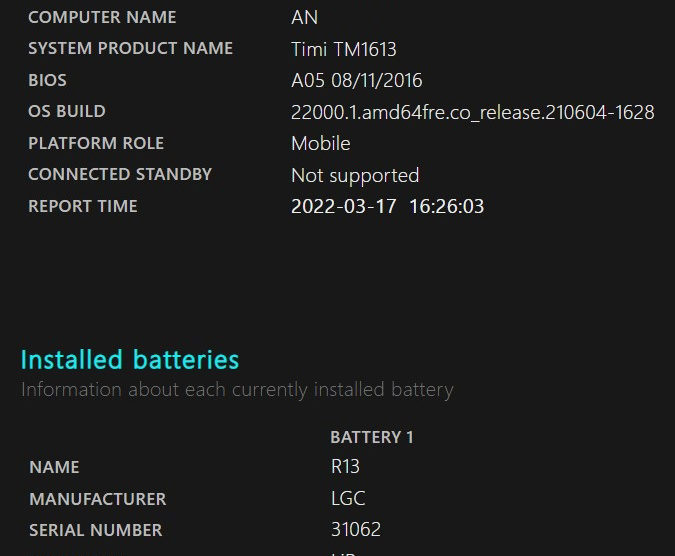Click the PLATFORM ROLE label
This screenshot has width=675, height=556.
pyautogui.click(x=96, y=143)
